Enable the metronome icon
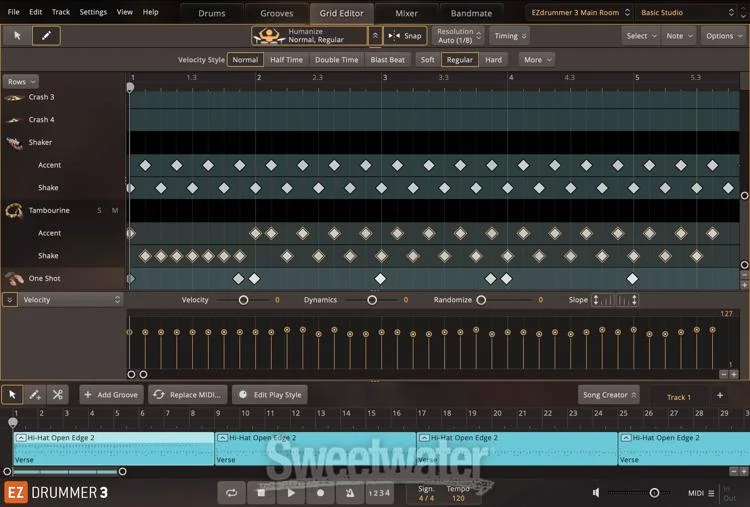 coord(350,492)
